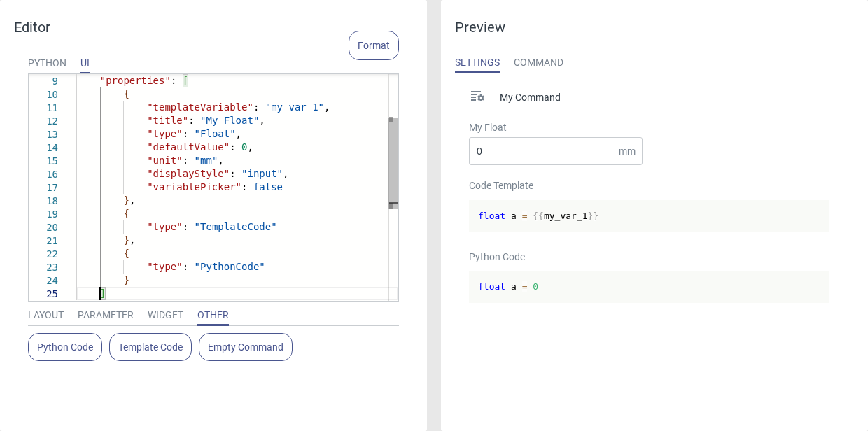Image resolution: width=868 pixels, height=431 pixels.
Task: Open the SETTINGS preview tab
Action: 477,62
